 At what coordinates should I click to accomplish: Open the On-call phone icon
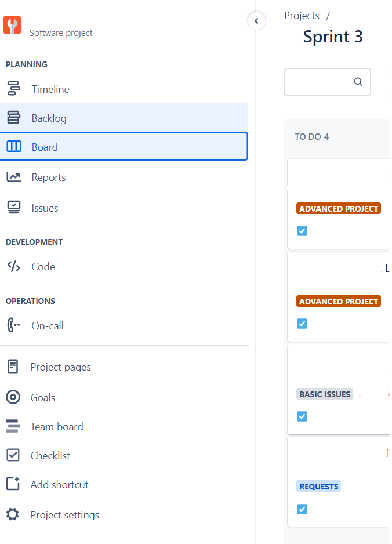[14, 325]
